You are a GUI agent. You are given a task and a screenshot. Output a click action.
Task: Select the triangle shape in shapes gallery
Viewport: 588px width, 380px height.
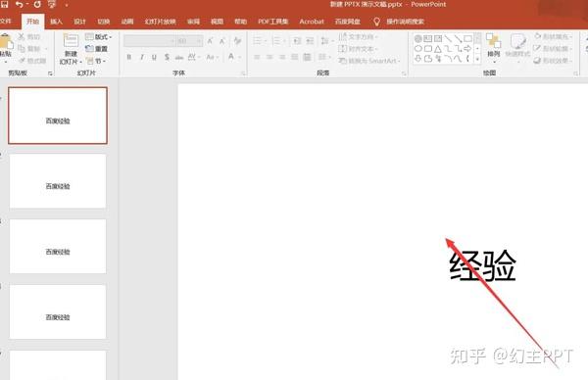tap(438, 48)
